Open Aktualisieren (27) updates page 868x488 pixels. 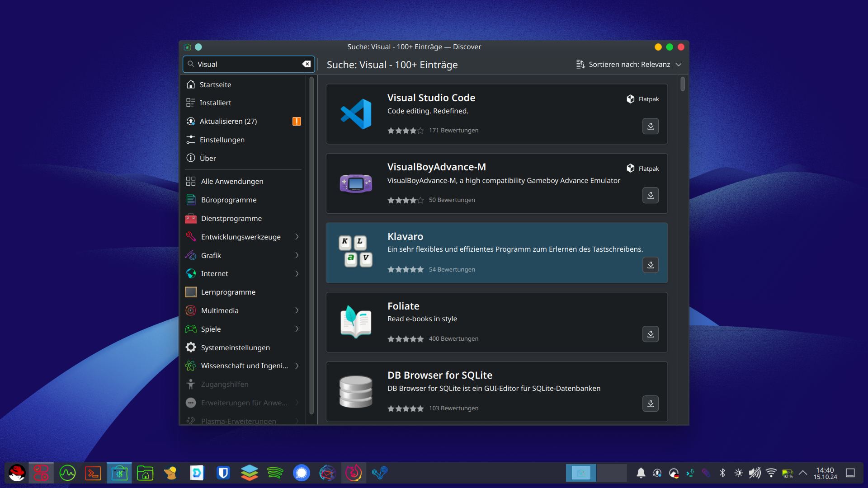coord(228,121)
